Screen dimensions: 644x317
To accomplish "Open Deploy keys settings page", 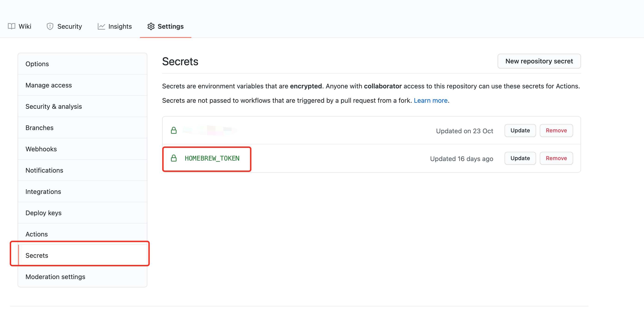I will click(44, 213).
